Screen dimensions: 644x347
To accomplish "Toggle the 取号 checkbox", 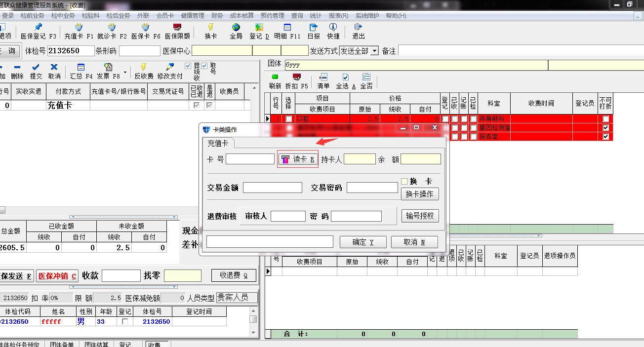I will 204,66.
